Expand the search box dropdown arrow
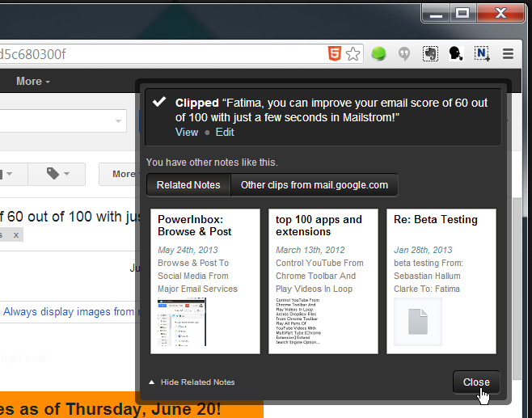The image size is (532, 418). 118,120
